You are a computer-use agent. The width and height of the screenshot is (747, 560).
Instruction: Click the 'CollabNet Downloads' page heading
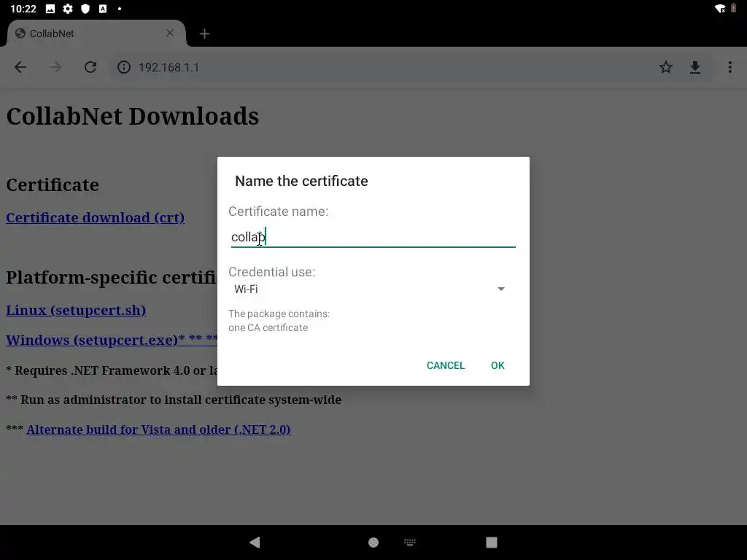[133, 116]
